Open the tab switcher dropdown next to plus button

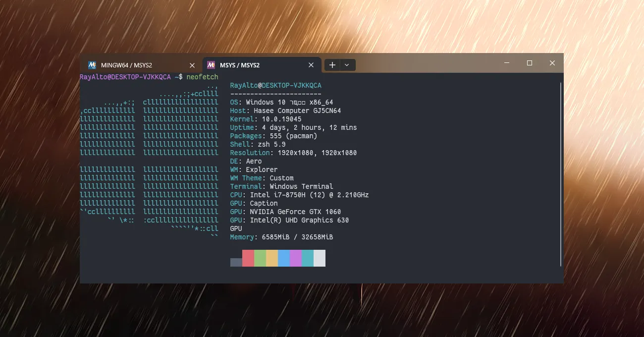pyautogui.click(x=347, y=65)
